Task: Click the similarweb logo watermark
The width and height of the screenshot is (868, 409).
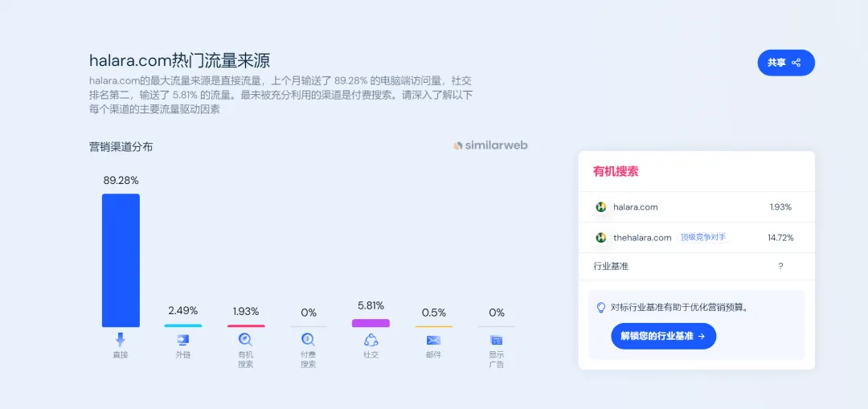Action: tap(490, 145)
